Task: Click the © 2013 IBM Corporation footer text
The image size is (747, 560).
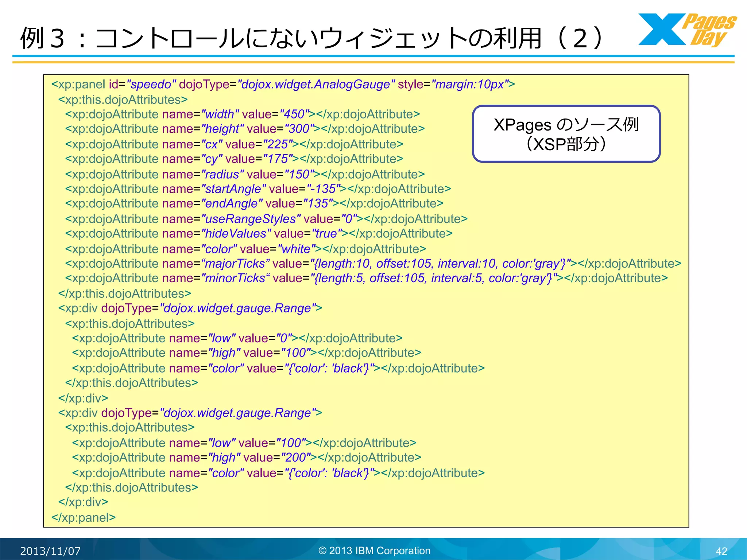Action: coord(375,551)
